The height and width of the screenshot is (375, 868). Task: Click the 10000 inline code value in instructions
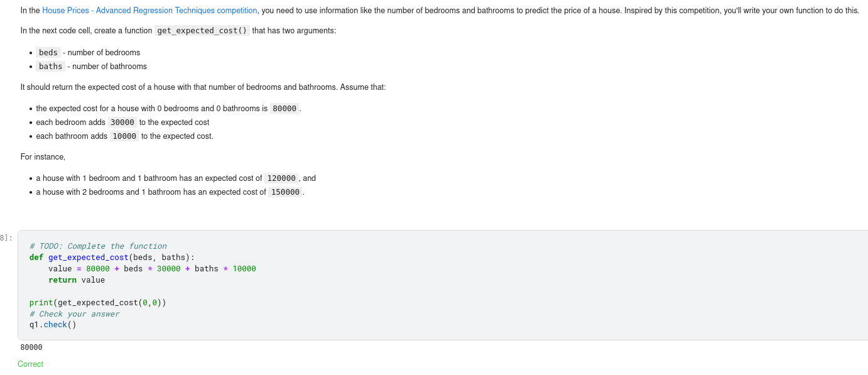[x=124, y=136]
